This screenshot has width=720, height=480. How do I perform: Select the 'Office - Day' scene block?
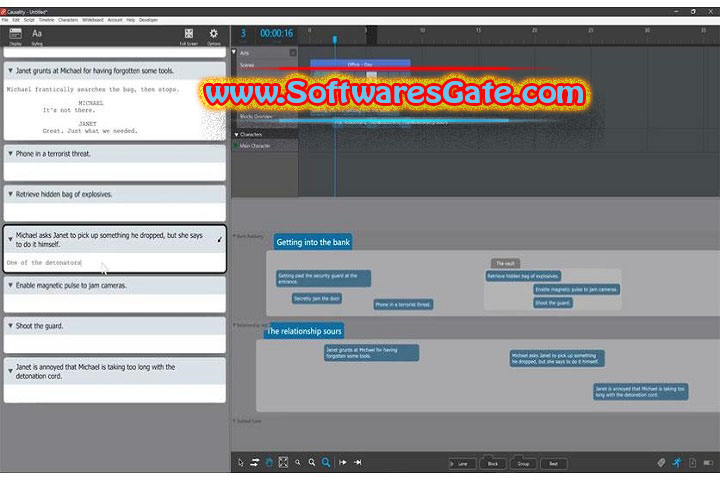(360, 64)
